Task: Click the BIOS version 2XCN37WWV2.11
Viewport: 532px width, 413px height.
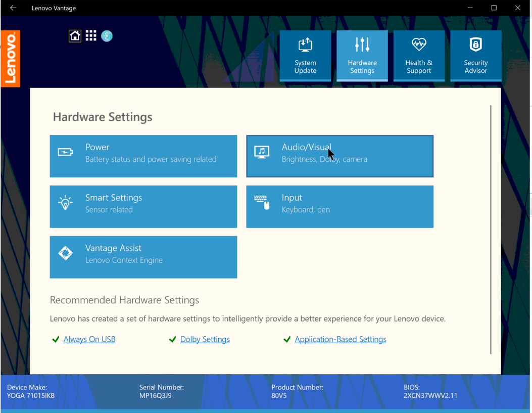Action: pyautogui.click(x=430, y=396)
